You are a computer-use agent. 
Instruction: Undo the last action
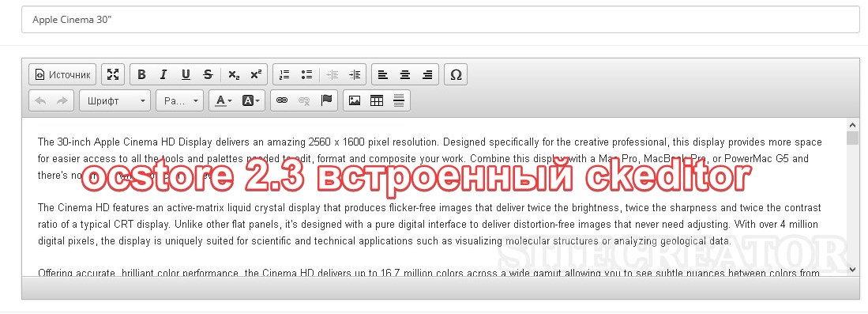[x=40, y=101]
